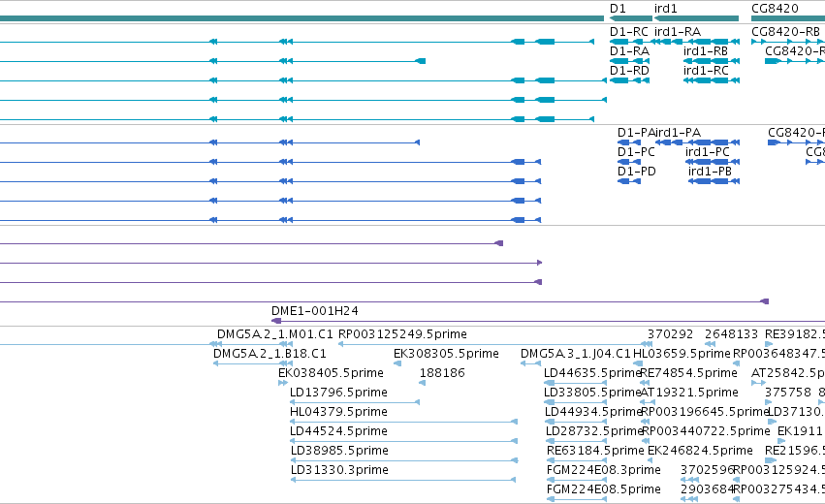
Task: Click the ird1-PA protein label
Action: (678, 133)
